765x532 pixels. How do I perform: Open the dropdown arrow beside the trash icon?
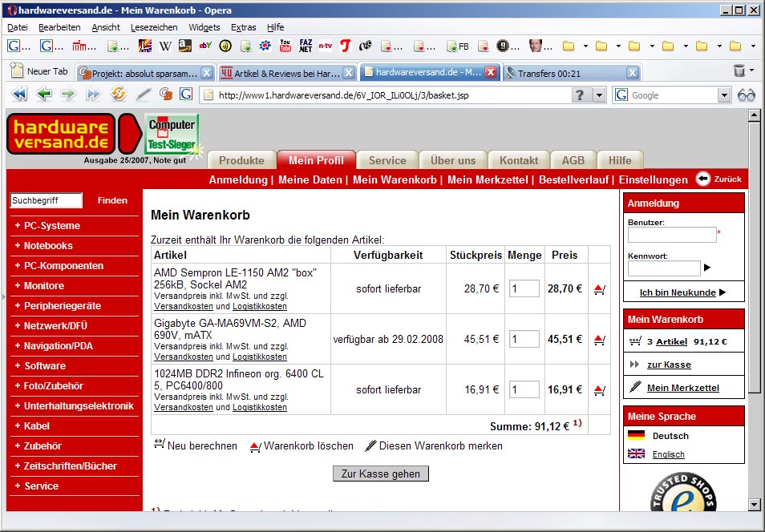752,71
